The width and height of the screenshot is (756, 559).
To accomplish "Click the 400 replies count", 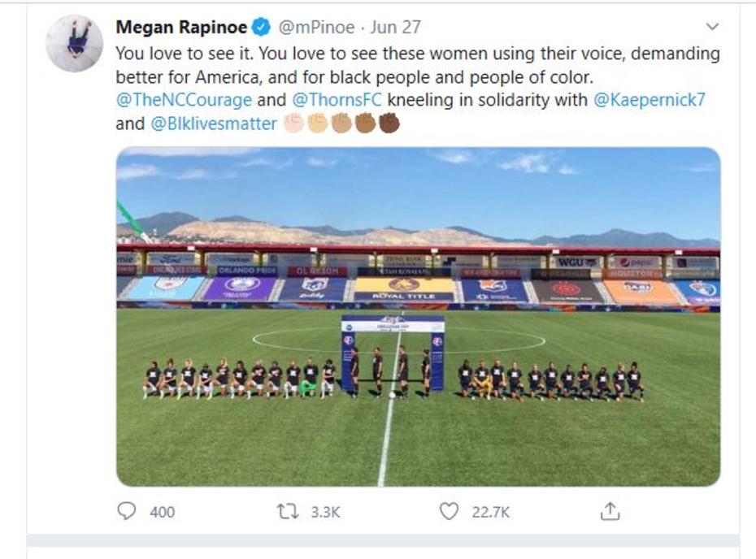I will click(x=162, y=512).
